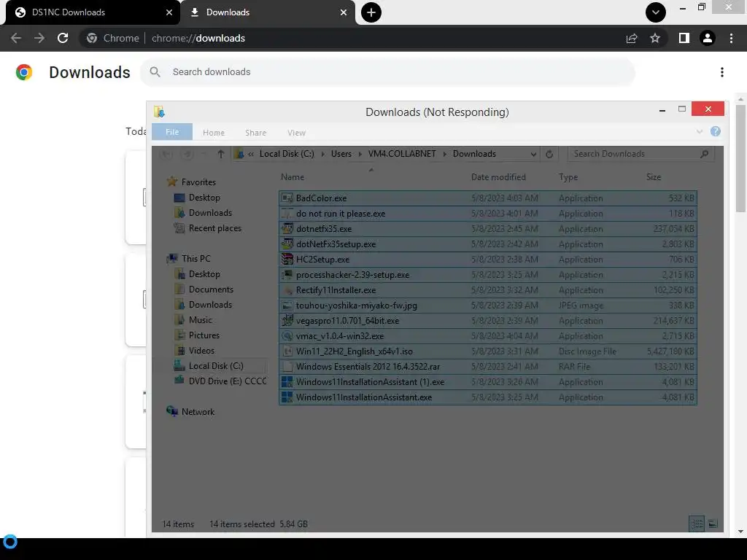The image size is (747, 560).
Task: Bookmark this page with the star icon
Action: [655, 38]
